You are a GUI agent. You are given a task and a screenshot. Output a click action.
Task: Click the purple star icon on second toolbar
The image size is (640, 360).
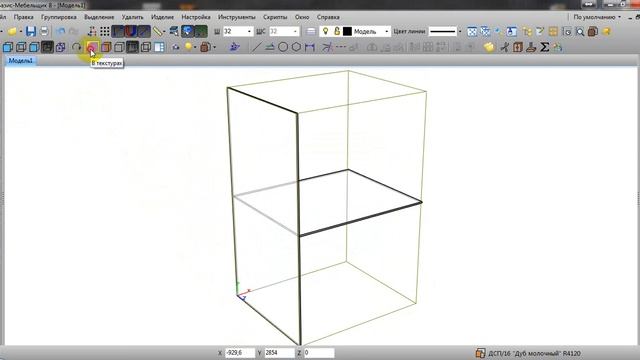(x=234, y=47)
